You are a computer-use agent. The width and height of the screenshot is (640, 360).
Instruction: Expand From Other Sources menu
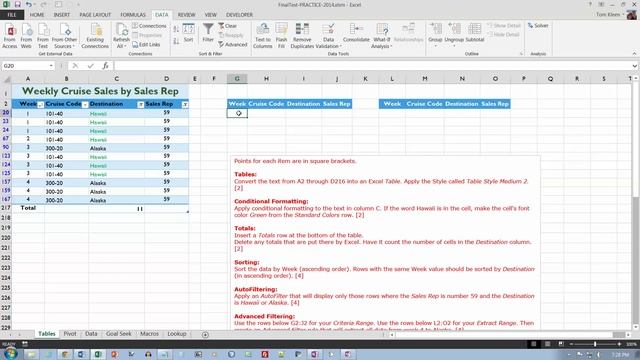65,43
